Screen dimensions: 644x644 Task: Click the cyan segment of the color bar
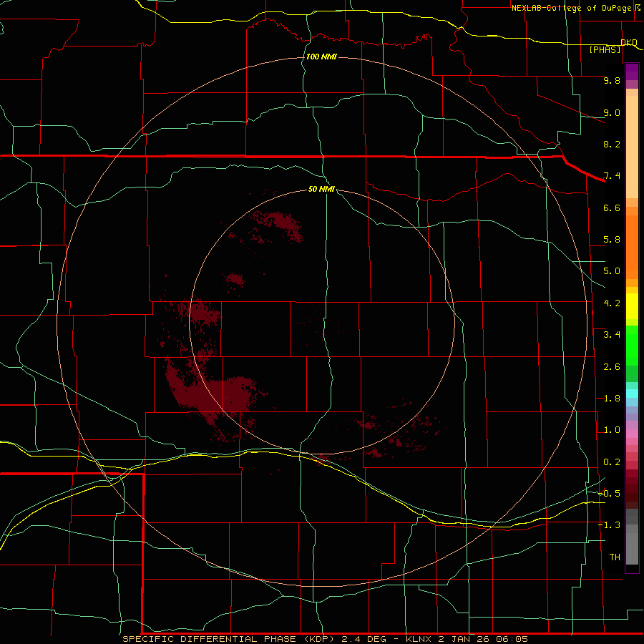pos(632,393)
